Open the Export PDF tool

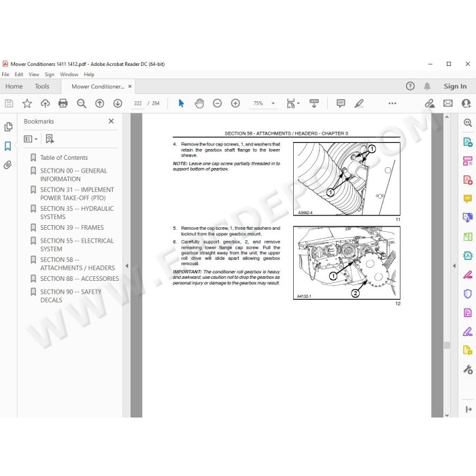pos(468,141)
